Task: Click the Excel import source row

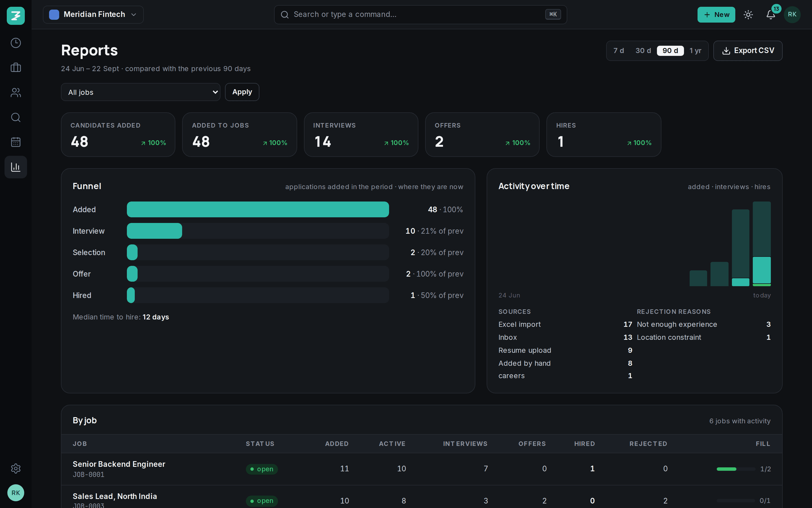Action: tap(565, 325)
